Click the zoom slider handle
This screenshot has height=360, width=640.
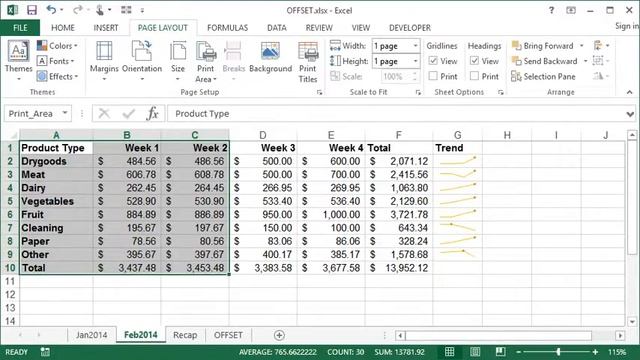pyautogui.click(x=558, y=352)
